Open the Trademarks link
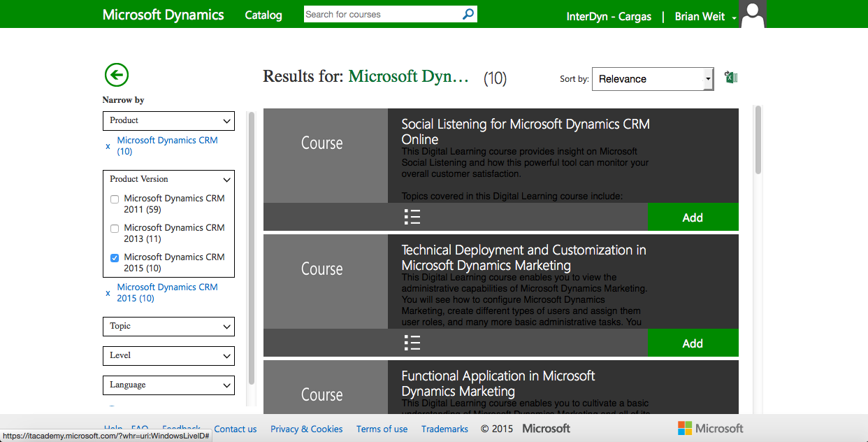868x442 pixels. pos(444,429)
